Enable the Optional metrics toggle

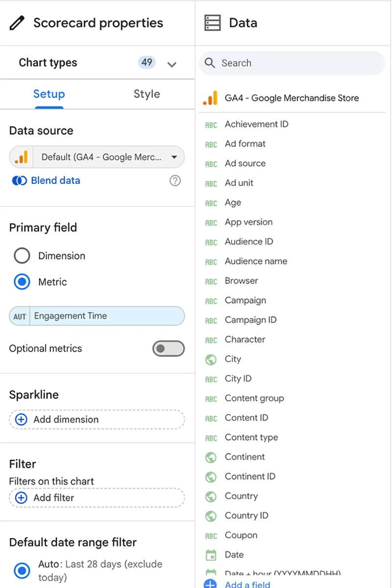[169, 348]
